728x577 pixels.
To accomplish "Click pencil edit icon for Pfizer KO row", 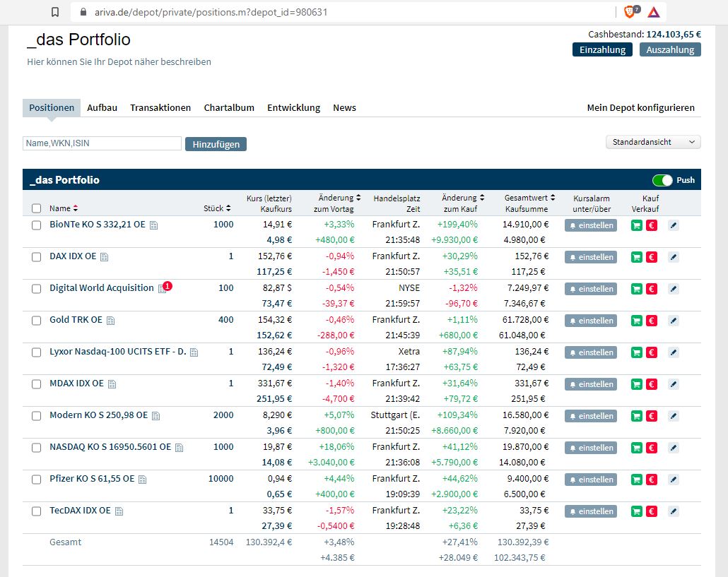I will pyautogui.click(x=673, y=480).
